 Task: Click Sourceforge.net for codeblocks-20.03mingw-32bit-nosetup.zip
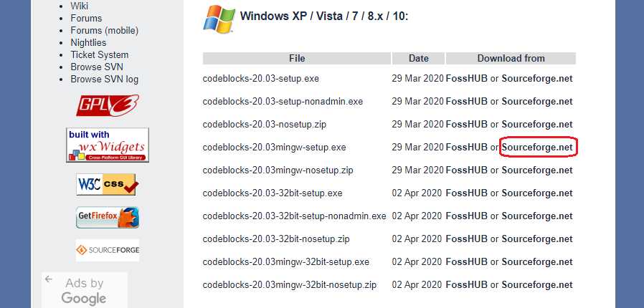click(x=537, y=284)
